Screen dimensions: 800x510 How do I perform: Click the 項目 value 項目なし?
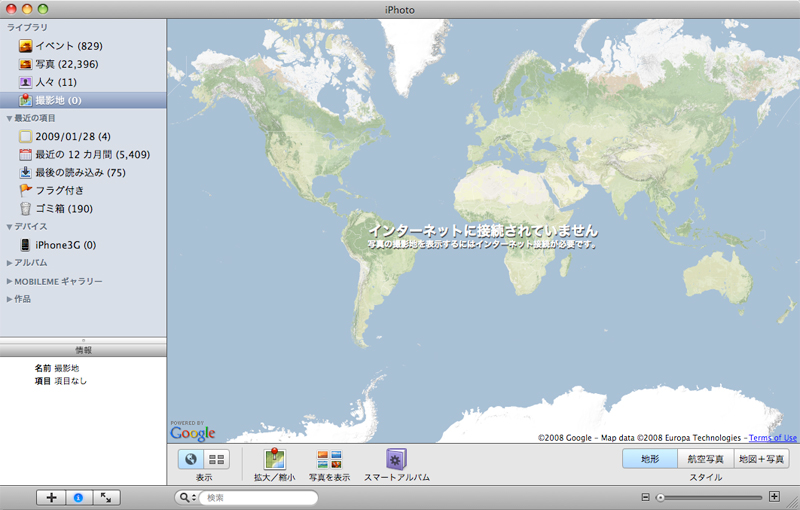(70, 381)
